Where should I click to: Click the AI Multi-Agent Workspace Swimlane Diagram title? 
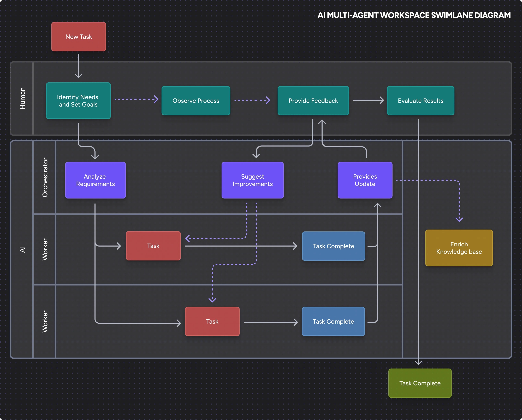[414, 15]
